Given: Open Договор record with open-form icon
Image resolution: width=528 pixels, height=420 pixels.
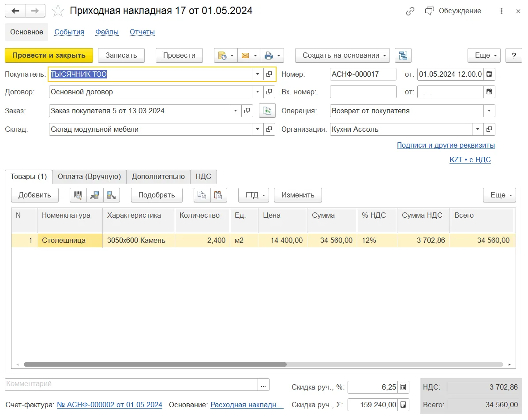Looking at the screenshot, I should coord(269,92).
